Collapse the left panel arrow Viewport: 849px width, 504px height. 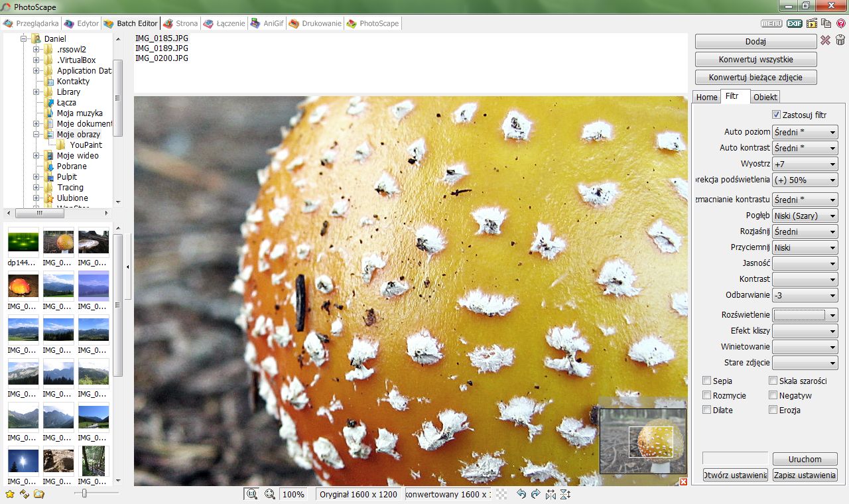tap(128, 267)
